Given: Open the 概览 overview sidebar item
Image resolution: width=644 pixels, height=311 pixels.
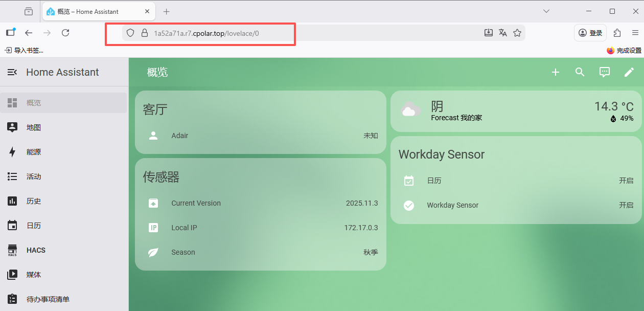Looking at the screenshot, I should click(x=64, y=103).
